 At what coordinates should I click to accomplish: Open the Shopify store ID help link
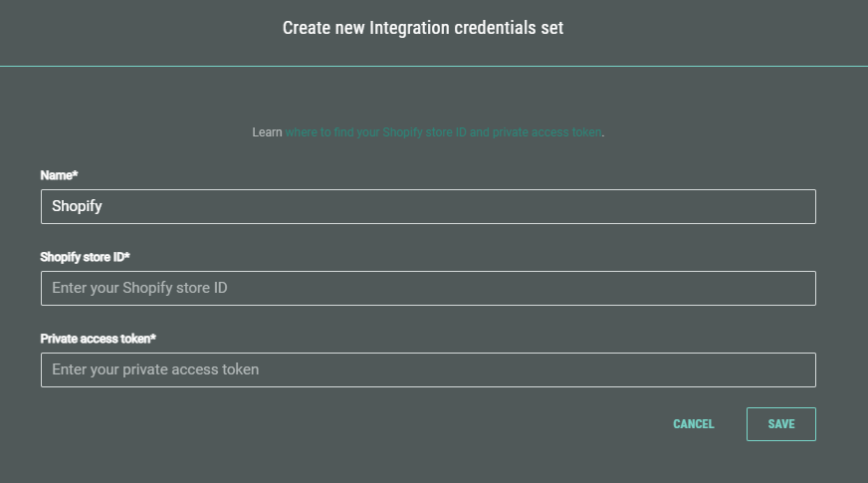tap(443, 132)
